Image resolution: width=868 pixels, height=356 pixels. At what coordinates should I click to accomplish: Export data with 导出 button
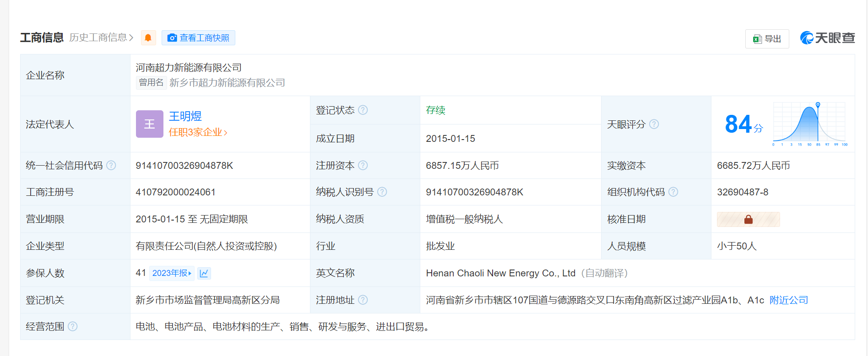coord(767,39)
